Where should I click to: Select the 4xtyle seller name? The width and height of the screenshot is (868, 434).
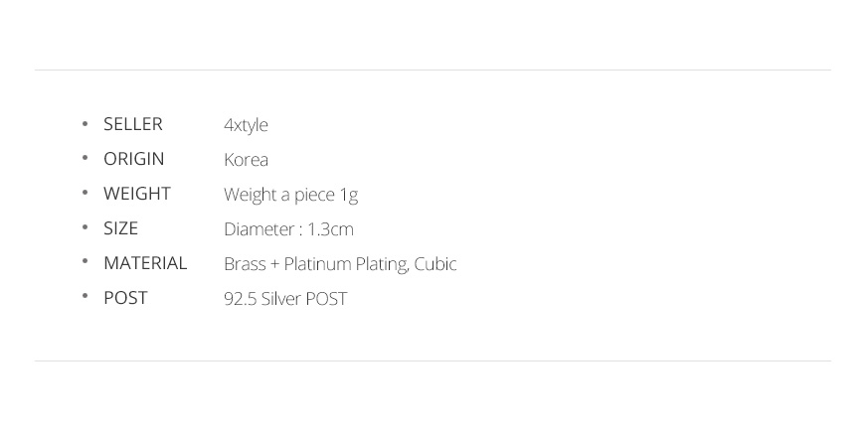coord(246,125)
